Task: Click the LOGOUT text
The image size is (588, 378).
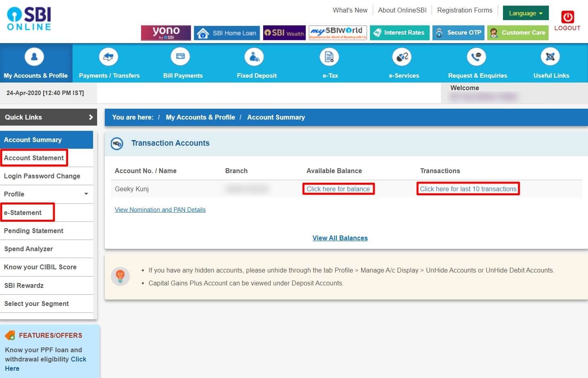Action: tap(567, 28)
